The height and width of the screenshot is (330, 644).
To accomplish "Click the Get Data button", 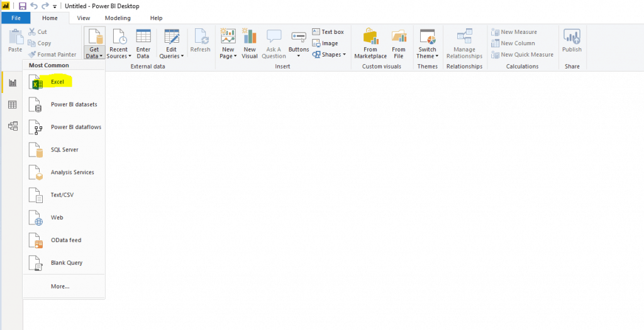I will 94,43.
